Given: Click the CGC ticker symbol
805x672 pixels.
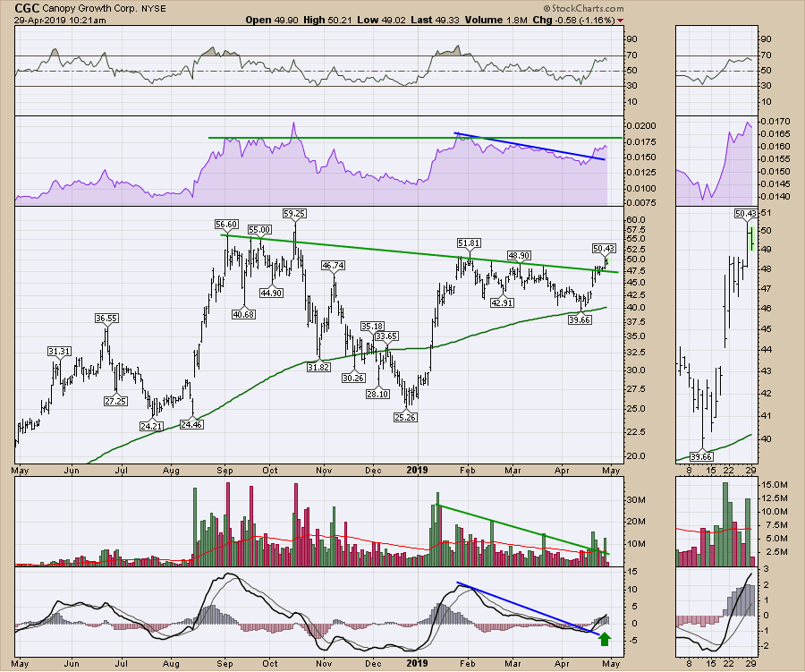Looking at the screenshot, I should coord(27,8).
